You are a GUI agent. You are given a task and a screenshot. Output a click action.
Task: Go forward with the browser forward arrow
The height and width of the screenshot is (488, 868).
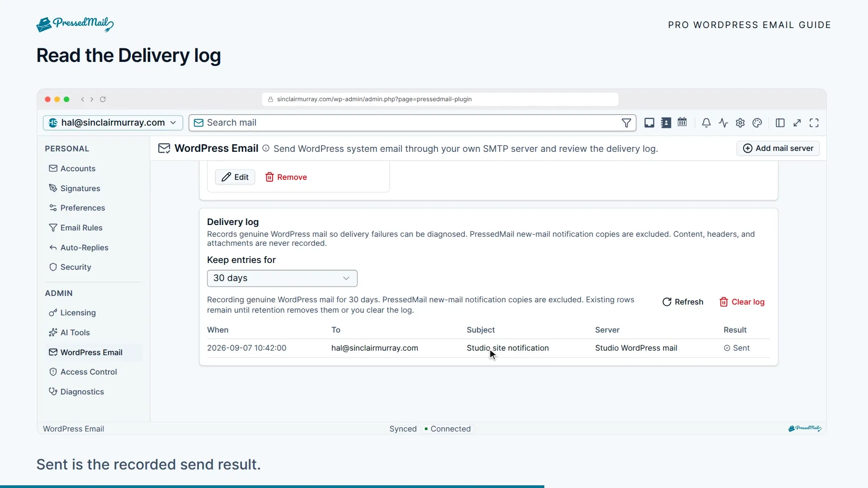coord(92,99)
